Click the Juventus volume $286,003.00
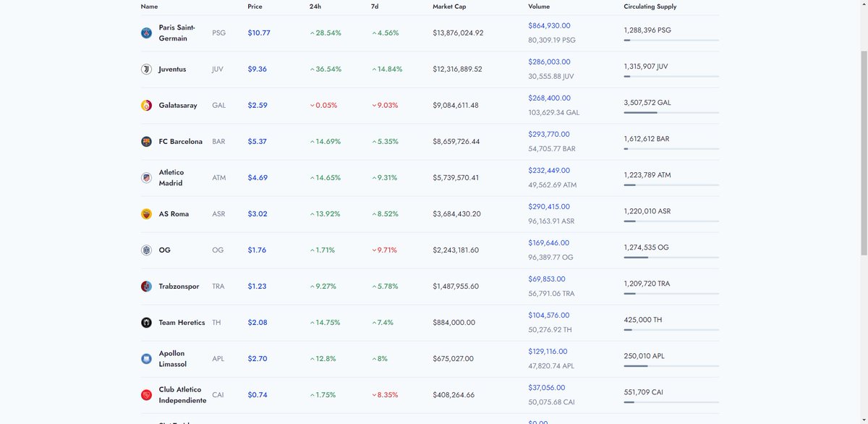The height and width of the screenshot is (424, 868). pyautogui.click(x=549, y=62)
